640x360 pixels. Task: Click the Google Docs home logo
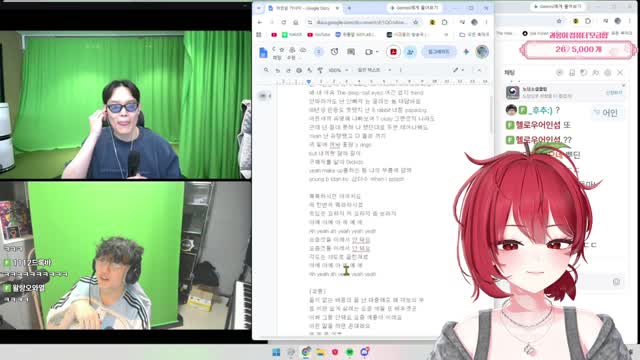(x=263, y=52)
